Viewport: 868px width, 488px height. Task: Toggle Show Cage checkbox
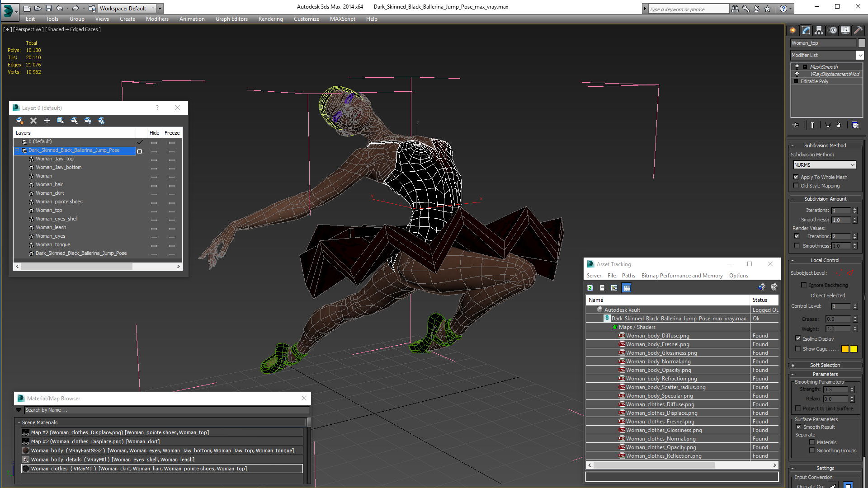point(798,349)
